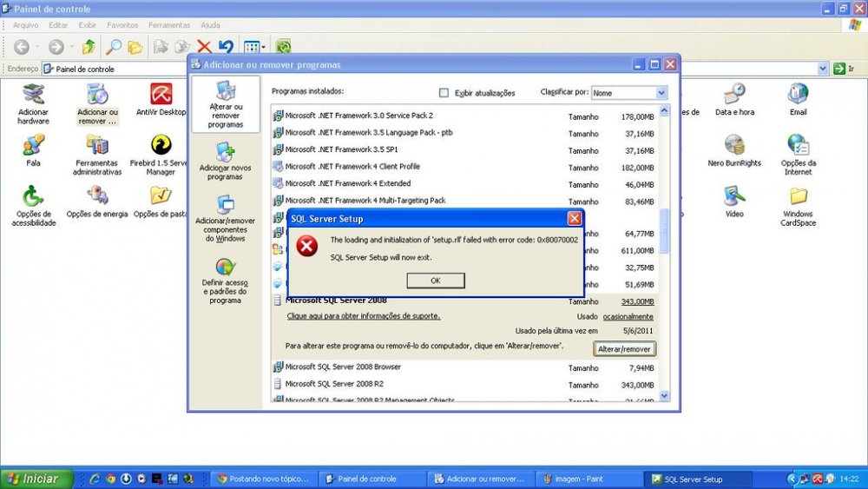
Task: Click the Iniciar start button
Action: tap(35, 479)
